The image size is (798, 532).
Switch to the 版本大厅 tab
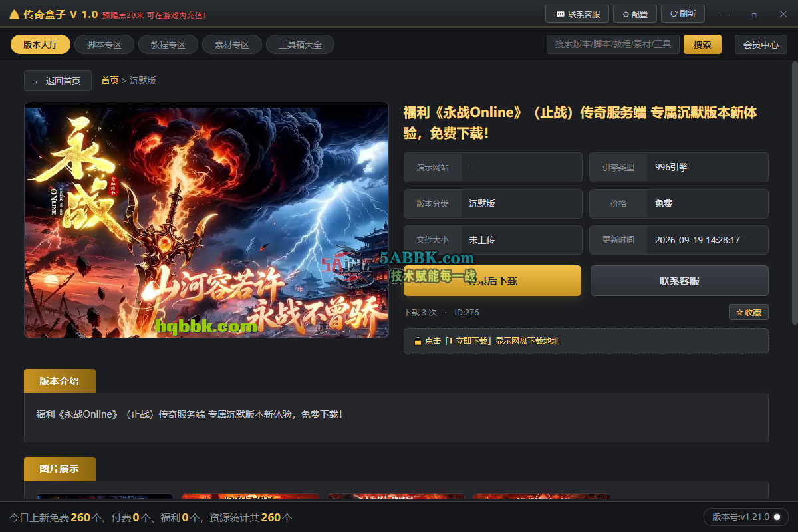41,45
